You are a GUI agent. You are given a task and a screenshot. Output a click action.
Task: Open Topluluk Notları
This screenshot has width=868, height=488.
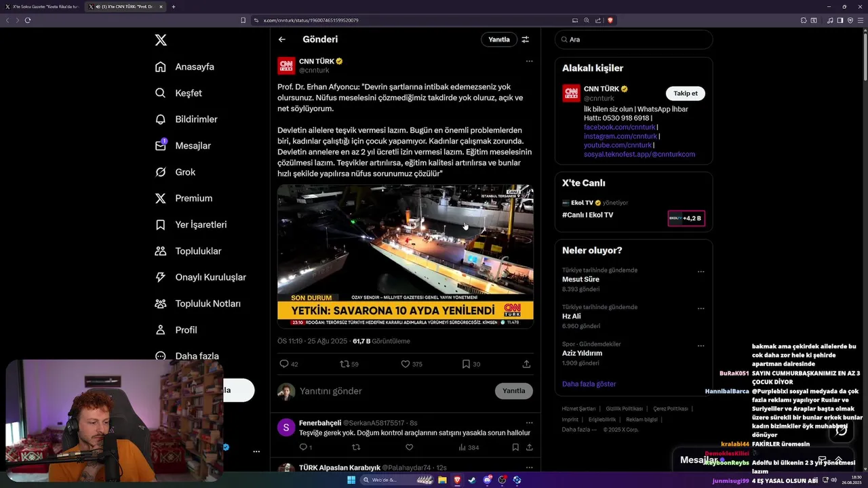click(x=197, y=304)
